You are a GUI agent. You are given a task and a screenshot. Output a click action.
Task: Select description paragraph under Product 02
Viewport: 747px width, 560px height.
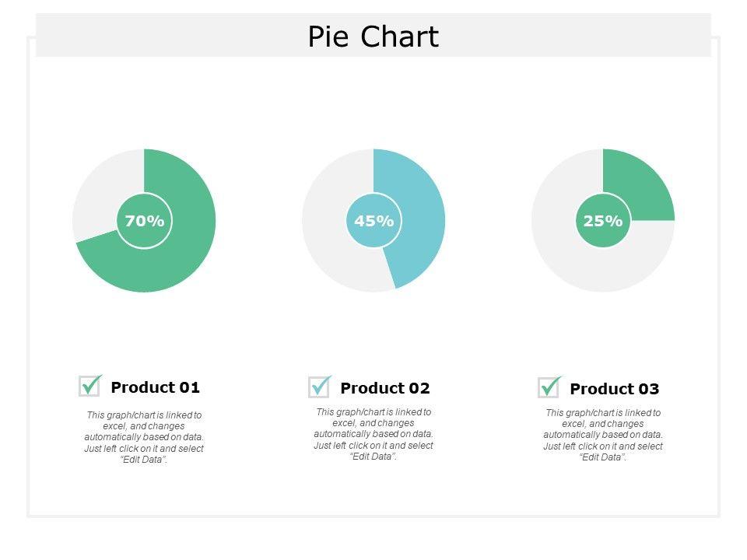click(x=373, y=434)
